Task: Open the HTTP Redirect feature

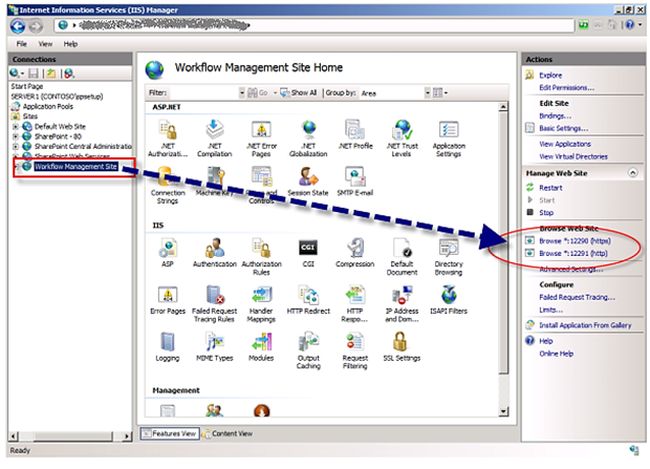Action: pos(308,300)
